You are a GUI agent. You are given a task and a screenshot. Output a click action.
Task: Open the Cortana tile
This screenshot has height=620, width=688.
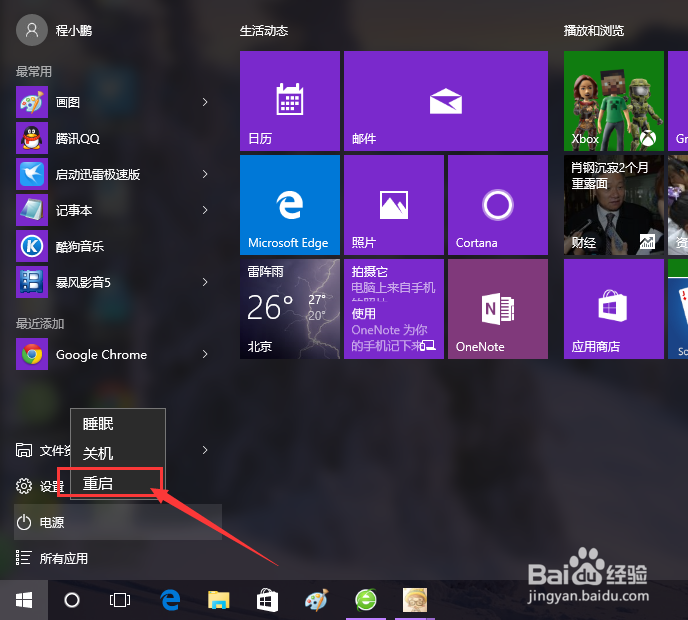click(498, 205)
